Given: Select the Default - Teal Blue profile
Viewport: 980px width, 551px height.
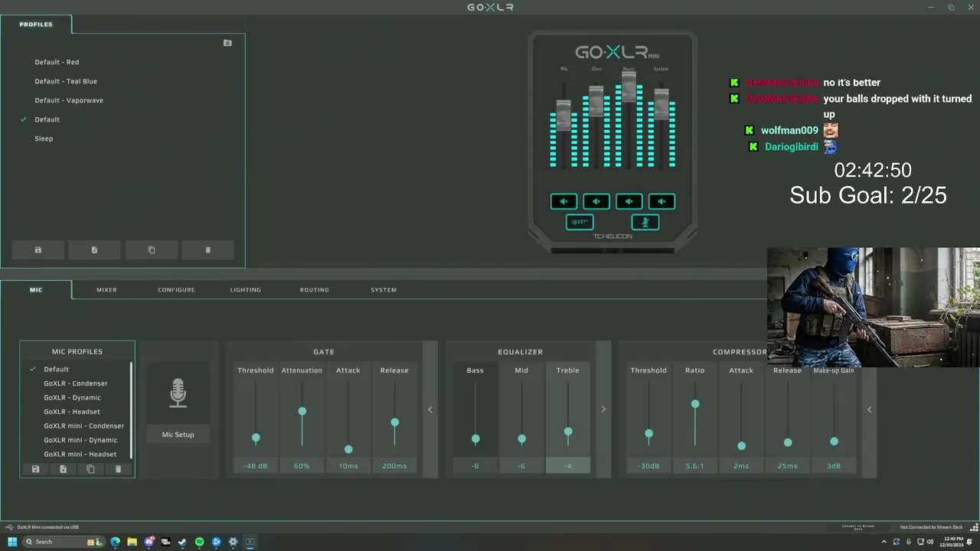Looking at the screenshot, I should [x=66, y=81].
